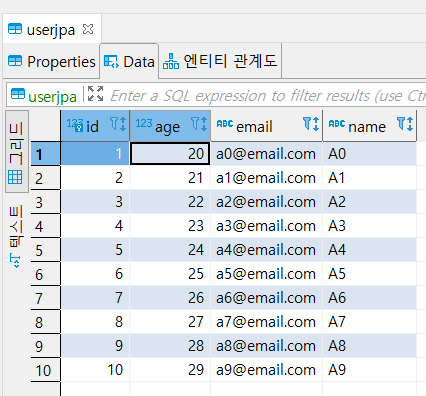Switch to the Properties tab
The width and height of the screenshot is (426, 396).
coord(51,62)
